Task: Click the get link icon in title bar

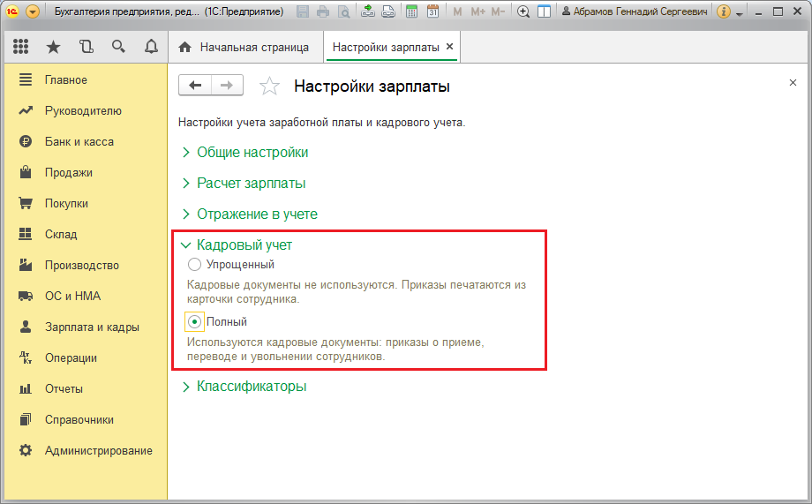Action: pos(368,11)
